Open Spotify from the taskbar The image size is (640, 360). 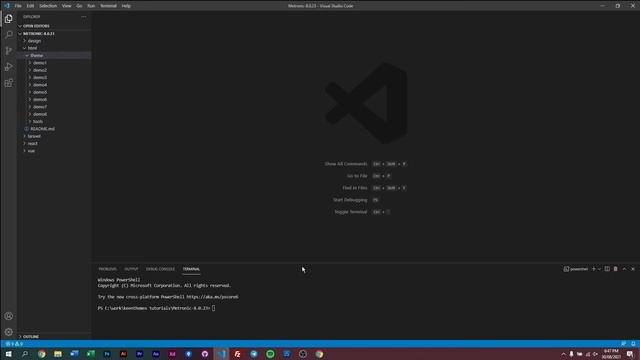270,354
